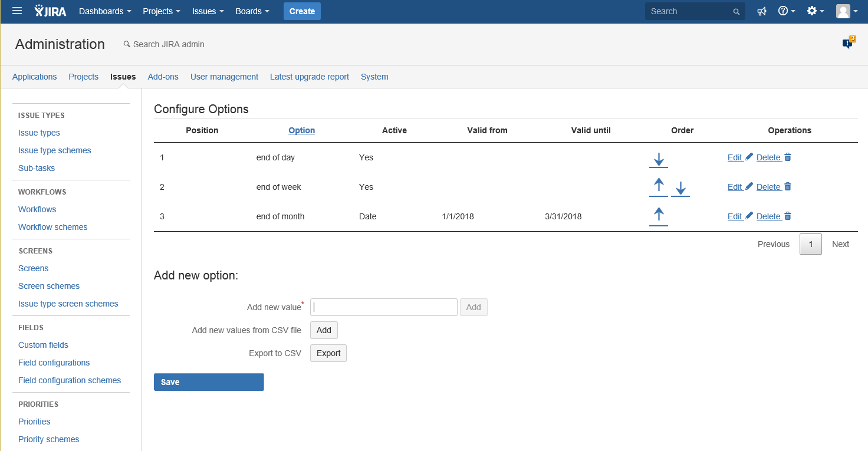Click the Delete link for 'end of day'
This screenshot has height=451, width=868.
coord(768,157)
